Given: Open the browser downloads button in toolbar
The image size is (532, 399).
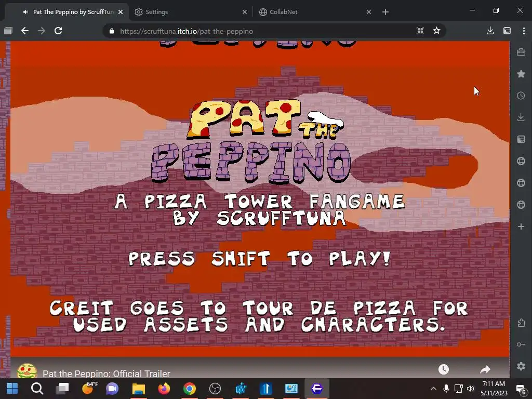Looking at the screenshot, I should tap(490, 31).
